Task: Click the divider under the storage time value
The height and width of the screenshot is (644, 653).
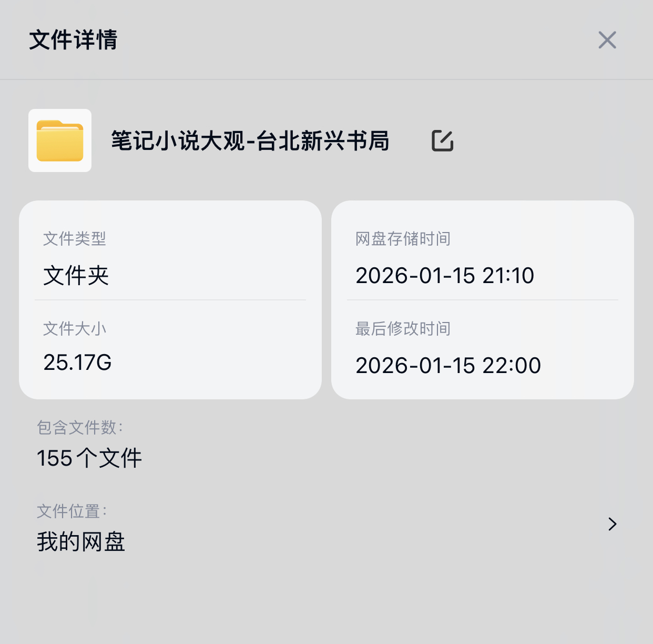Action: [483, 300]
